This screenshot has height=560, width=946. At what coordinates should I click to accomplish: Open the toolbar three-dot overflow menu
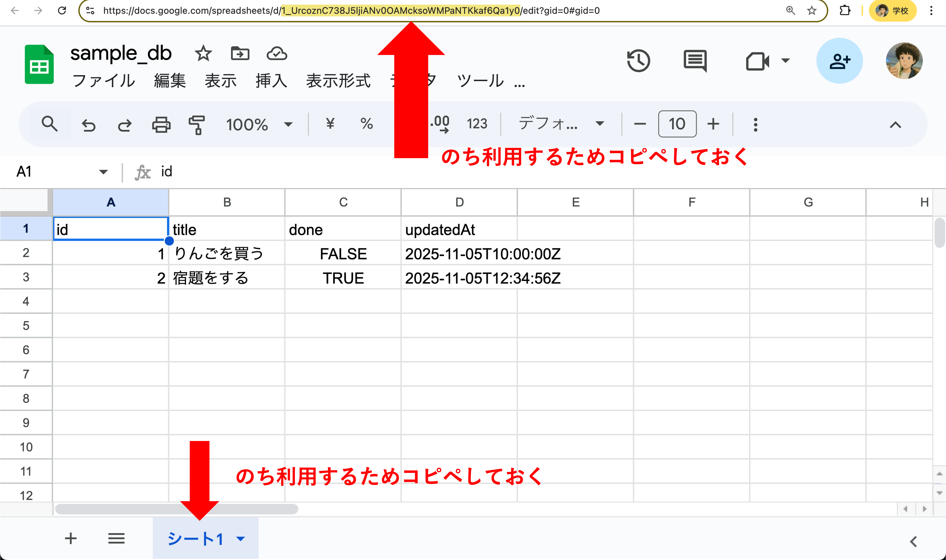[x=755, y=124]
